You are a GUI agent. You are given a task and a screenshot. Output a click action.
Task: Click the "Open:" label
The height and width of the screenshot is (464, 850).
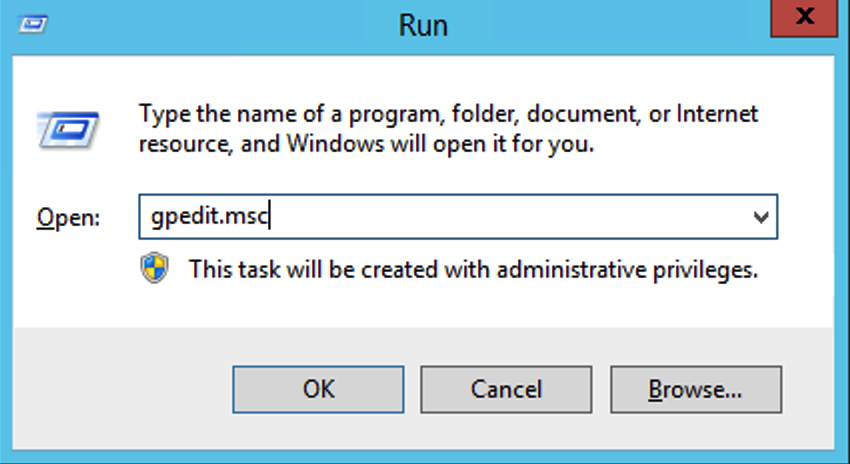click(x=68, y=218)
